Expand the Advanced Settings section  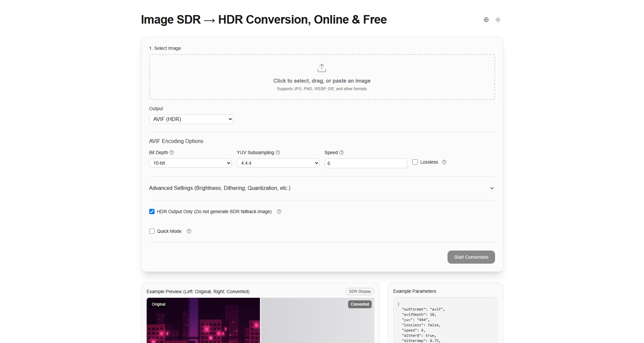[x=322, y=188]
